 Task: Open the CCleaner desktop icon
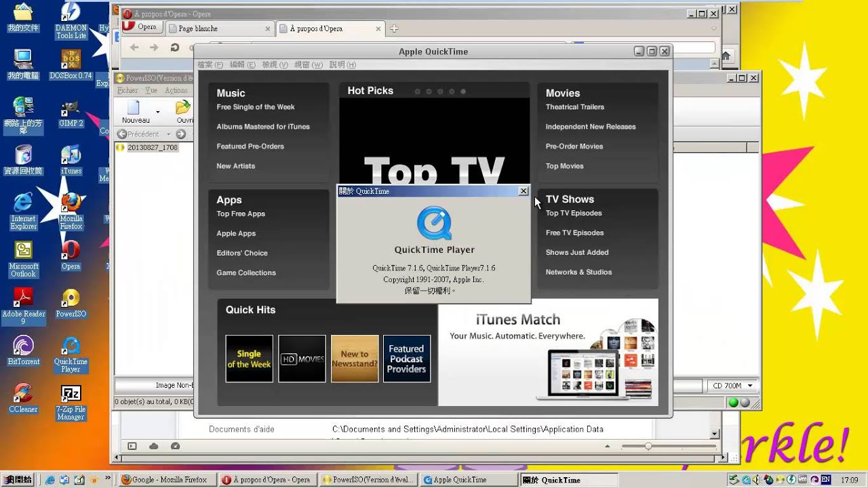click(23, 399)
